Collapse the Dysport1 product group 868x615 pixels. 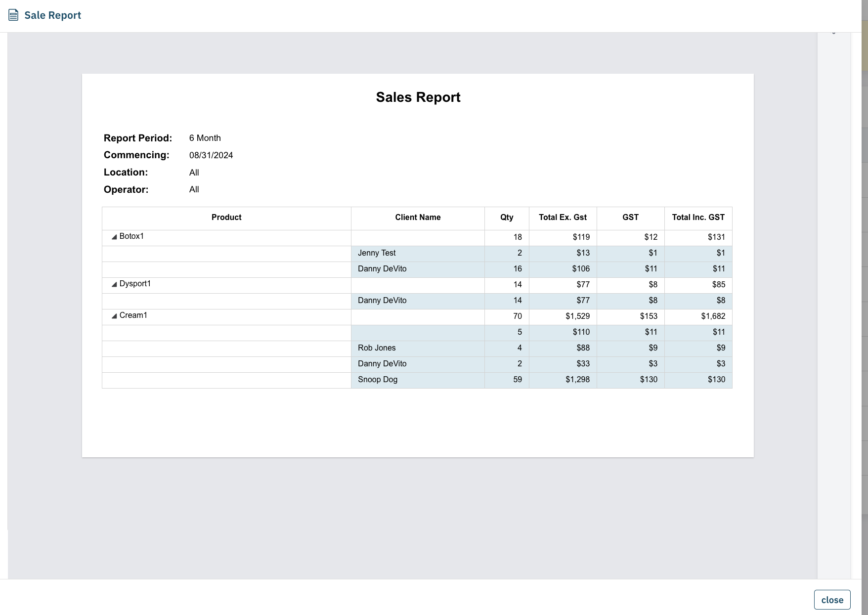tap(114, 284)
